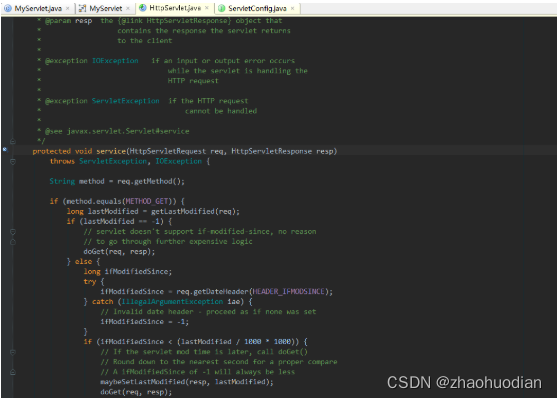557x399 pixels.
Task: Click '@exception IOException' Javadoc tag
Action: tap(92, 61)
